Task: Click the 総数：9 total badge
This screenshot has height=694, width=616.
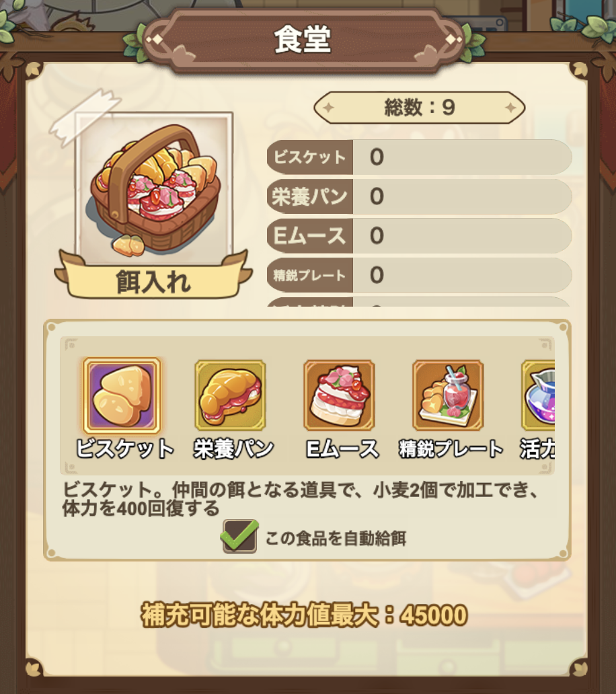Action: pos(419,108)
